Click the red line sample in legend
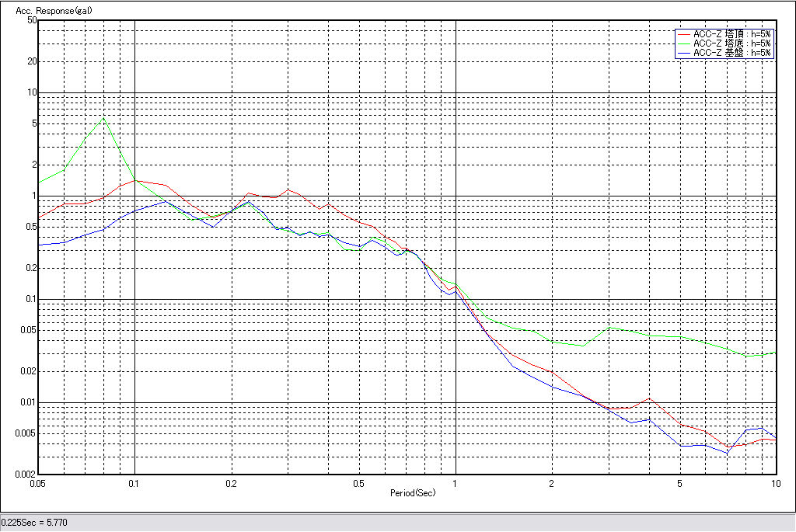Image resolution: width=796 pixels, height=532 pixels. tap(684, 34)
